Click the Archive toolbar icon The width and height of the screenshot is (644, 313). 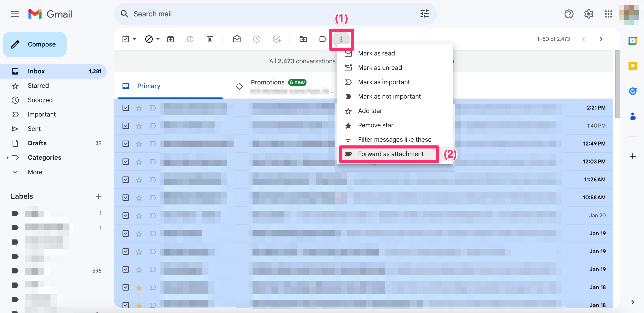click(171, 39)
